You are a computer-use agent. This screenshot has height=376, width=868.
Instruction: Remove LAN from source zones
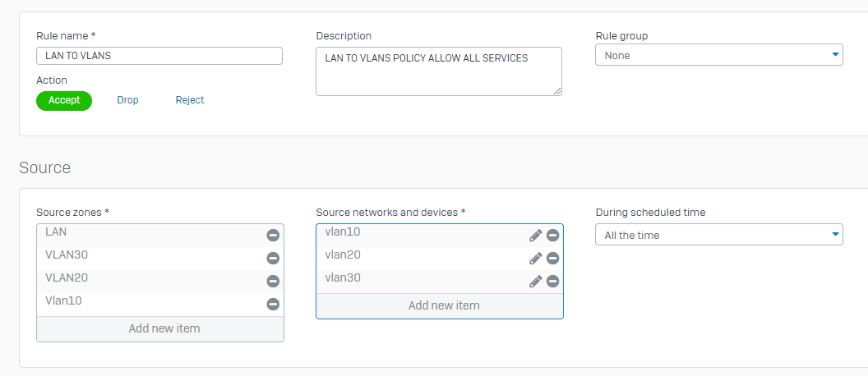coord(273,236)
